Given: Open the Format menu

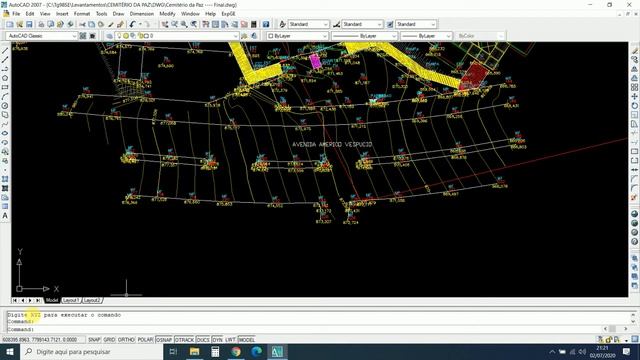Looking at the screenshot, I should click(x=82, y=14).
